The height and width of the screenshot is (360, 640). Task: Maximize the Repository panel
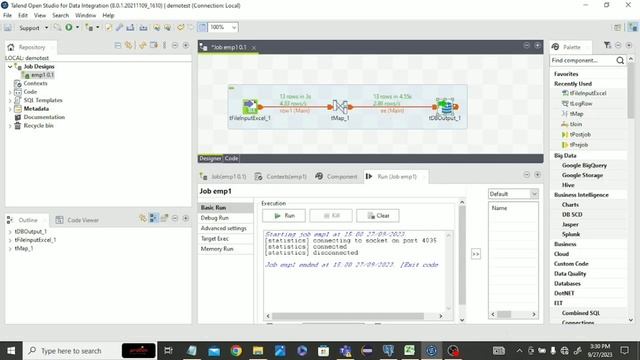(x=186, y=45)
